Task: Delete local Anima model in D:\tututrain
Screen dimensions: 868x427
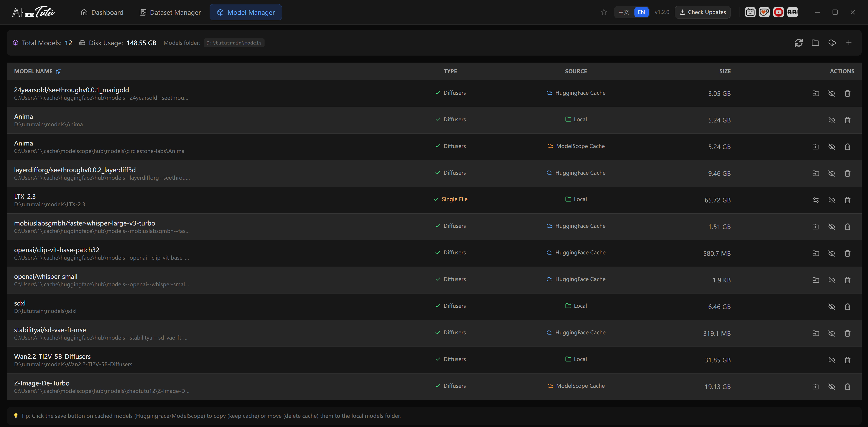Action: pyautogui.click(x=847, y=120)
